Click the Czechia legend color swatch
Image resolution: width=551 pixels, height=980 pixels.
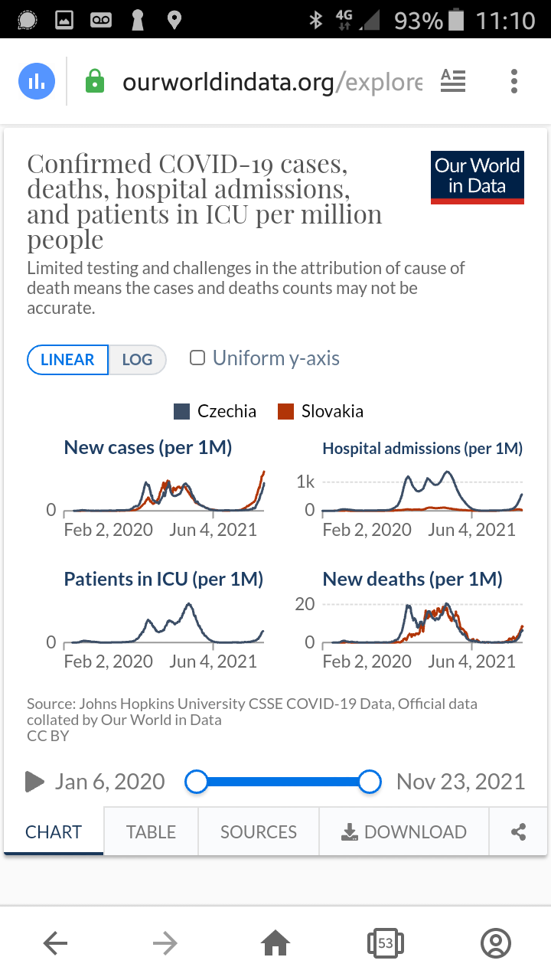182,411
